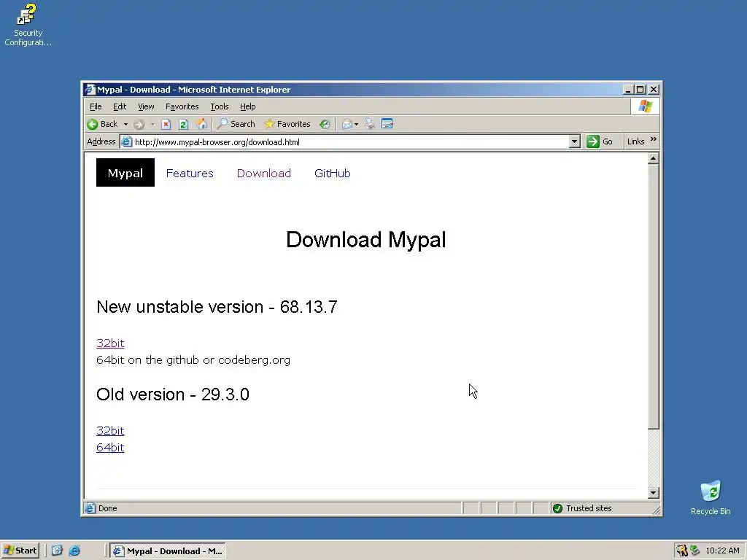The image size is (747, 560).
Task: Click the '64bit on the github or codeberg.org' text
Action: coord(193,360)
